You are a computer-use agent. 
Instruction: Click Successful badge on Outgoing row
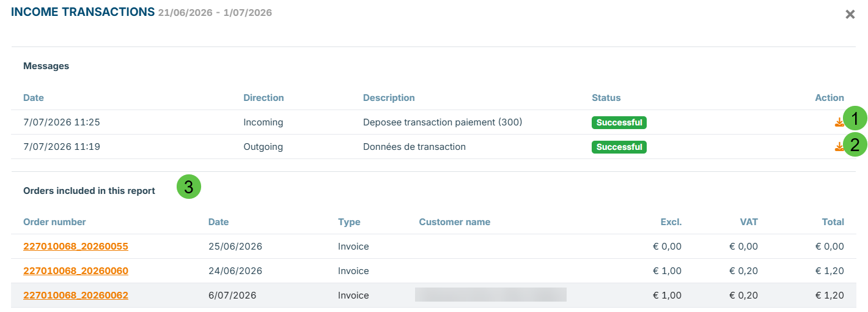point(619,147)
